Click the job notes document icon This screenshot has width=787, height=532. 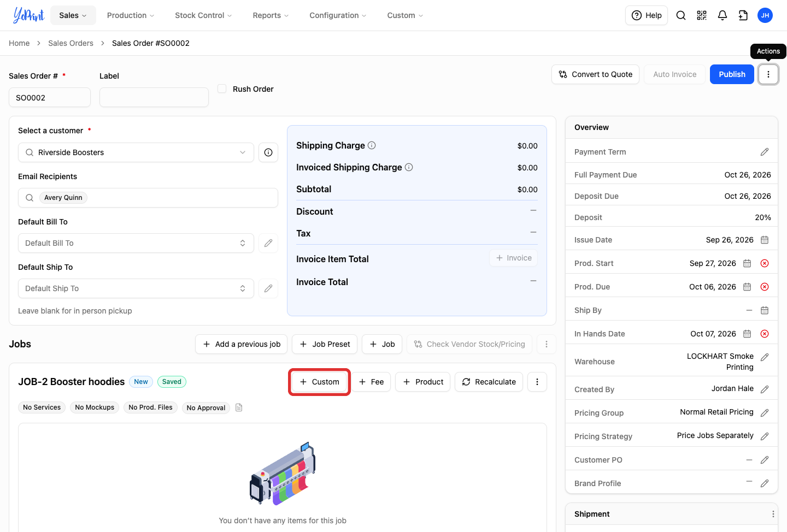[x=239, y=407]
